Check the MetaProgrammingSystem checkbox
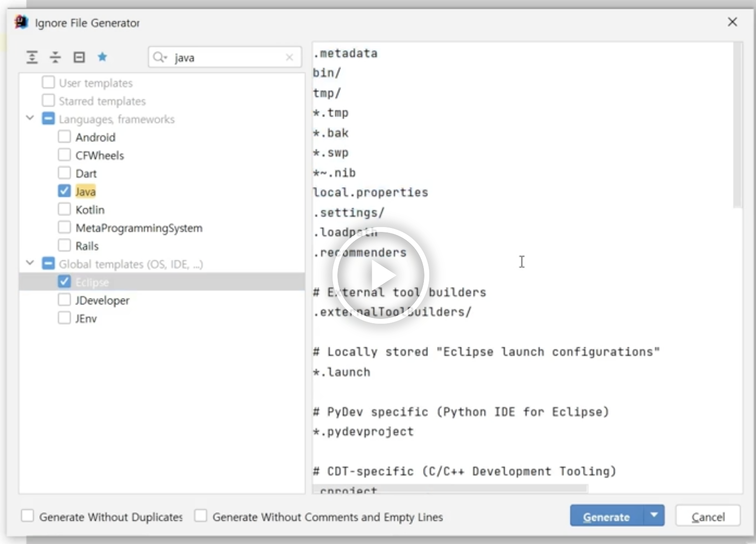Viewport: 756px width, 544px height. coord(64,228)
